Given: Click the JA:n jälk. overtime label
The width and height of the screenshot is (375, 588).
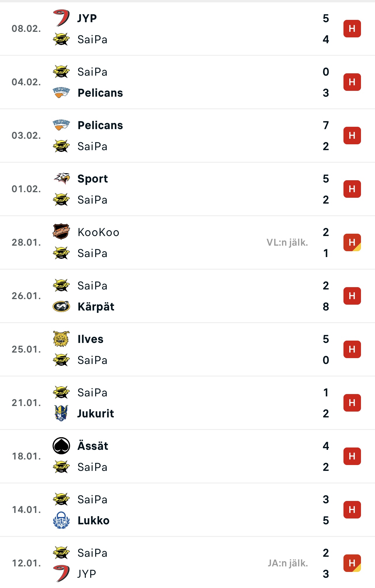Looking at the screenshot, I should [288, 563].
